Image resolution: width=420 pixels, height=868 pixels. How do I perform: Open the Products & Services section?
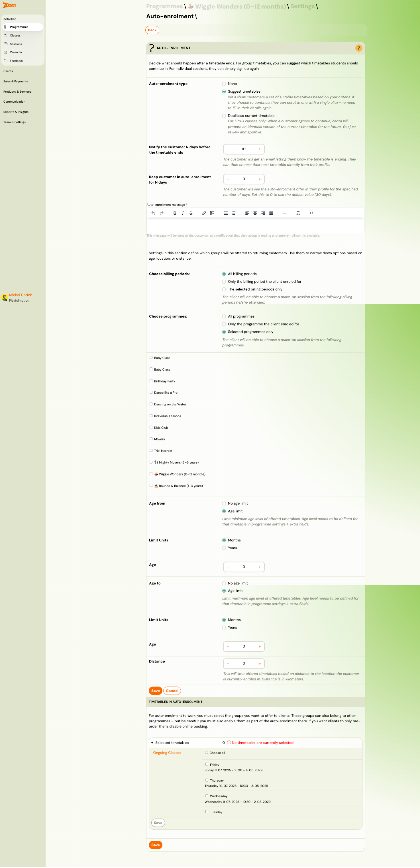[17, 92]
